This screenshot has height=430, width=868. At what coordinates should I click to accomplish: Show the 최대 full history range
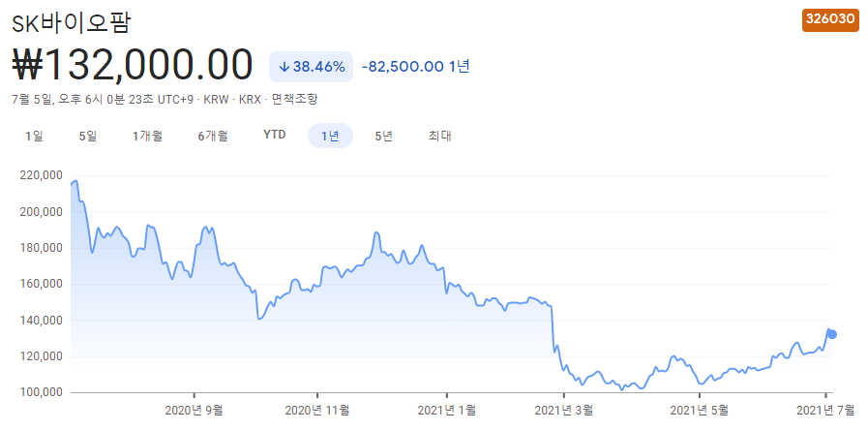click(x=439, y=136)
